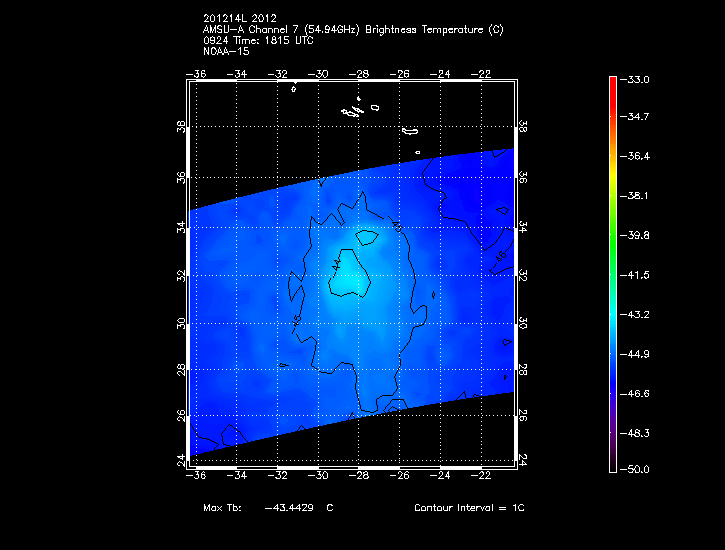This screenshot has height=550, width=725.
Task: Click the AMSU-A Channel 7 title line
Action: tap(352, 30)
